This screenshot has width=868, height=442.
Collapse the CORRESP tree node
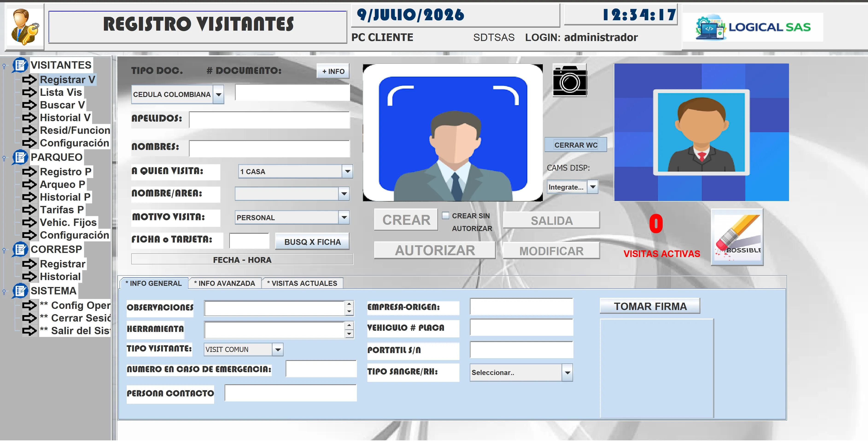(x=4, y=250)
